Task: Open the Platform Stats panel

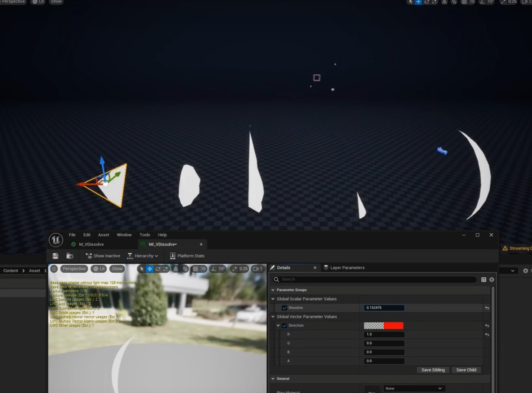Action: (x=187, y=256)
